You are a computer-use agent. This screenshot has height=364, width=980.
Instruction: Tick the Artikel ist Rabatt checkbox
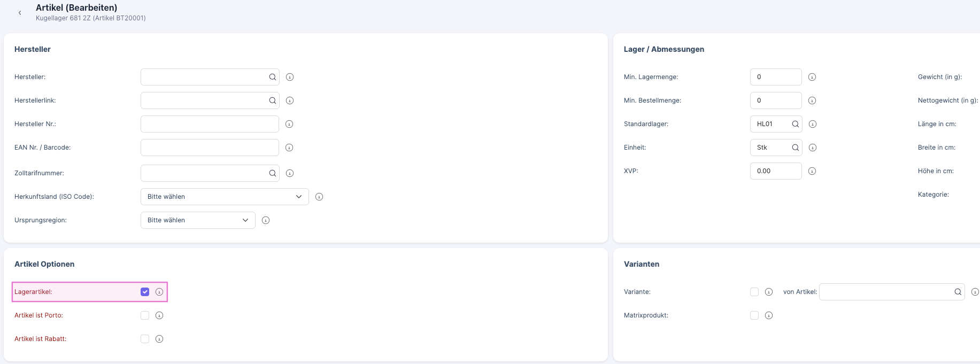click(145, 339)
